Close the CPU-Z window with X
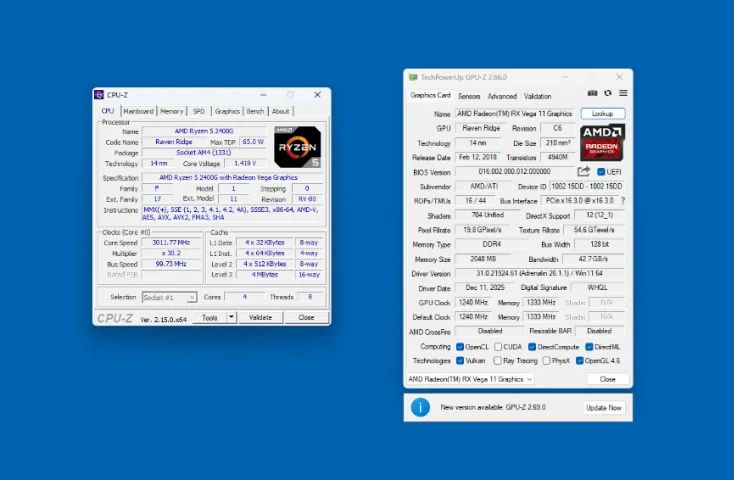The image size is (734, 480). pyautogui.click(x=317, y=95)
